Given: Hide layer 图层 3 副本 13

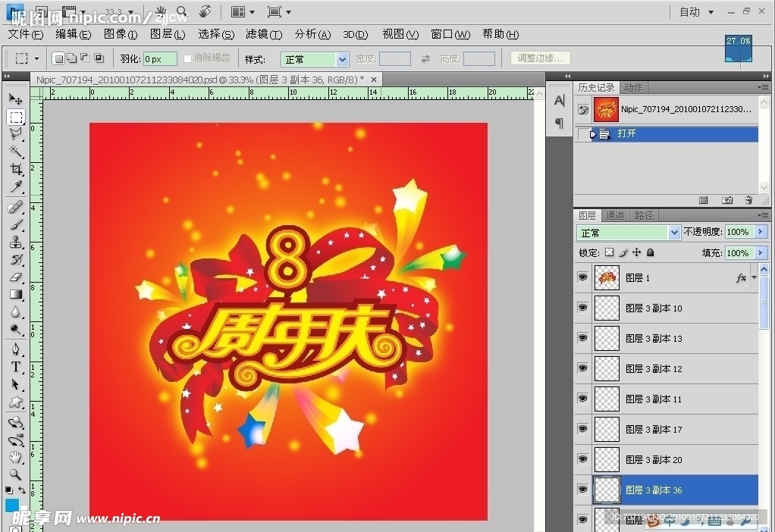Looking at the screenshot, I should [583, 337].
